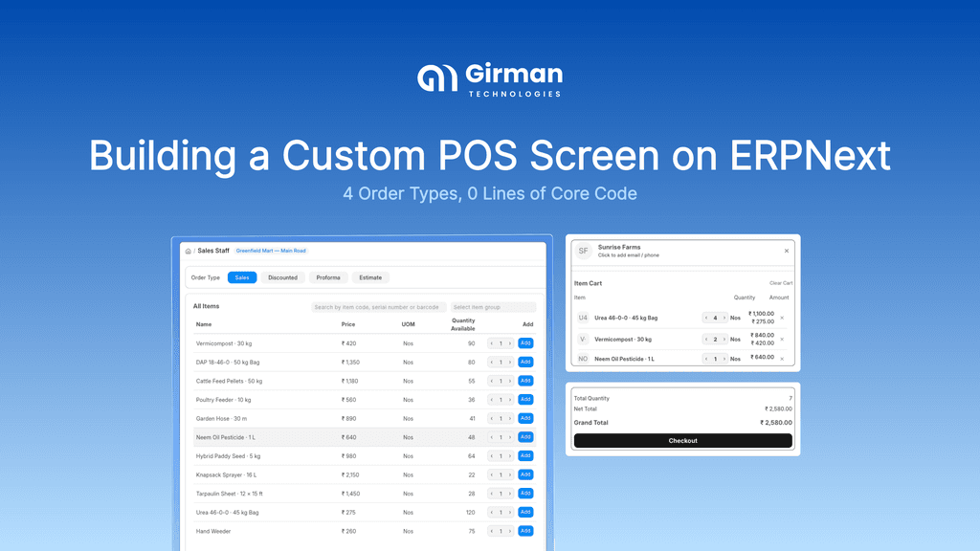Add Vermicompost 30 kg to cart
Image resolution: width=980 pixels, height=551 pixels.
point(525,343)
